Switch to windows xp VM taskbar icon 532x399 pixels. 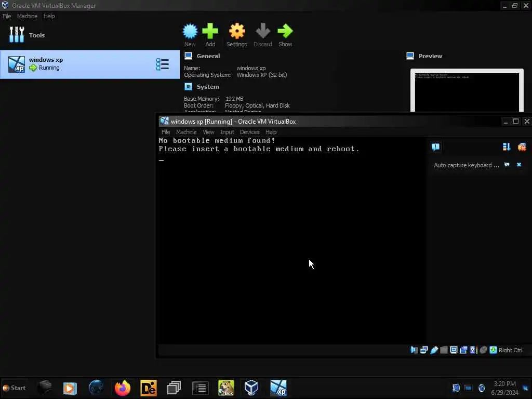click(x=278, y=388)
